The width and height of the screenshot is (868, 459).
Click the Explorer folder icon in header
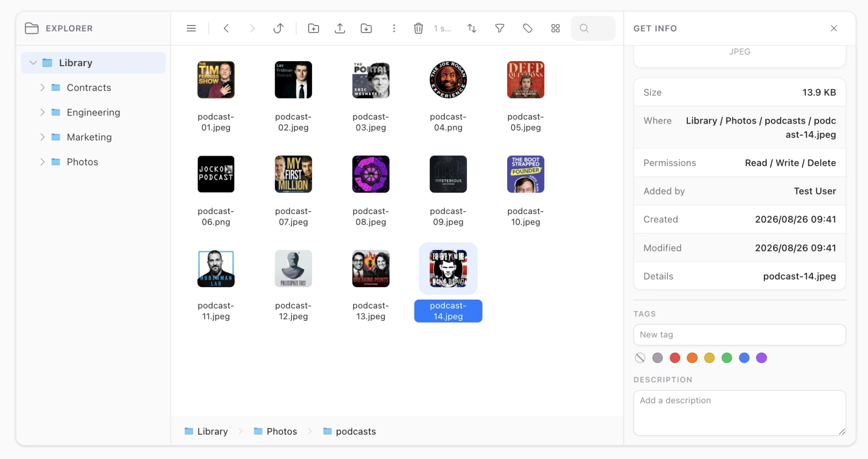coord(32,28)
